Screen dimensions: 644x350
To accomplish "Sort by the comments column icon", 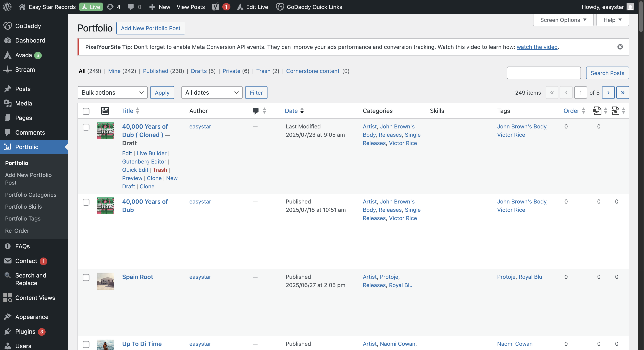I will click(x=256, y=111).
